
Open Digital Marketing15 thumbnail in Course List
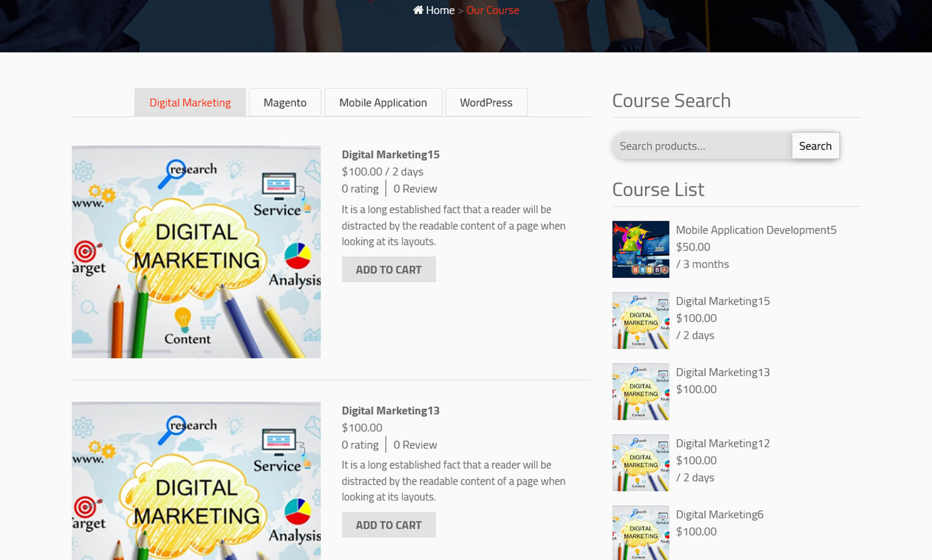click(x=641, y=320)
